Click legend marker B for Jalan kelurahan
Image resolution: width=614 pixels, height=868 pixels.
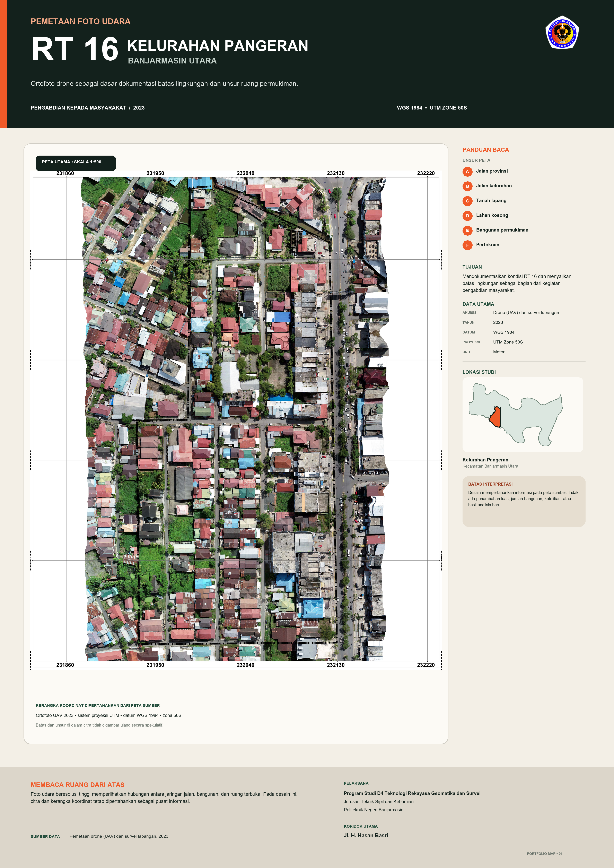[x=467, y=186]
